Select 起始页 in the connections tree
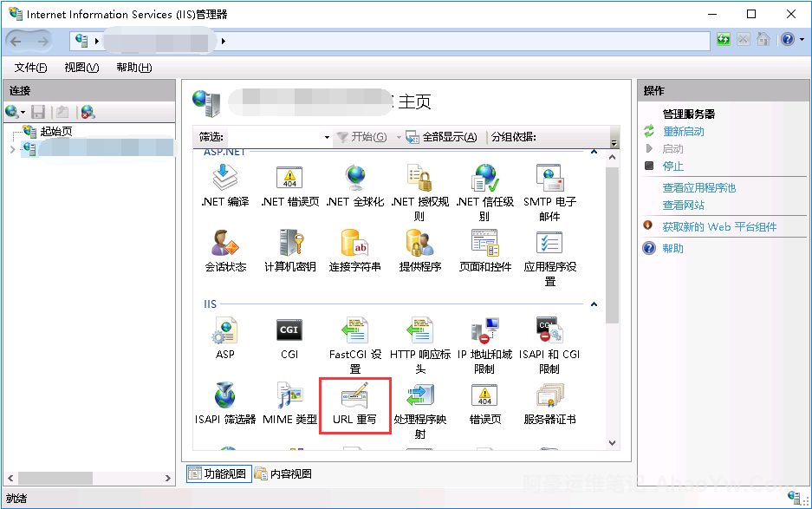 click(x=55, y=132)
